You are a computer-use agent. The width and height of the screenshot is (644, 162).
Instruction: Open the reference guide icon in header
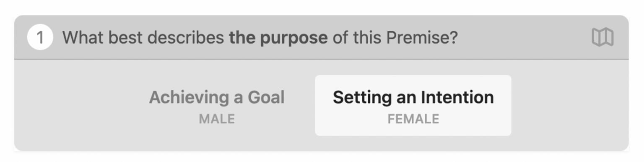click(x=602, y=37)
